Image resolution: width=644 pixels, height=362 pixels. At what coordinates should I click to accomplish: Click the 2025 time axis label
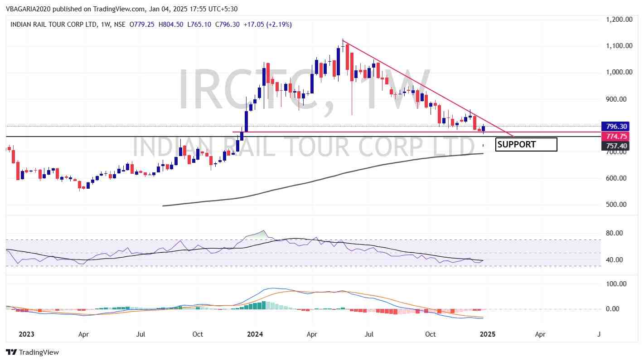(488, 334)
